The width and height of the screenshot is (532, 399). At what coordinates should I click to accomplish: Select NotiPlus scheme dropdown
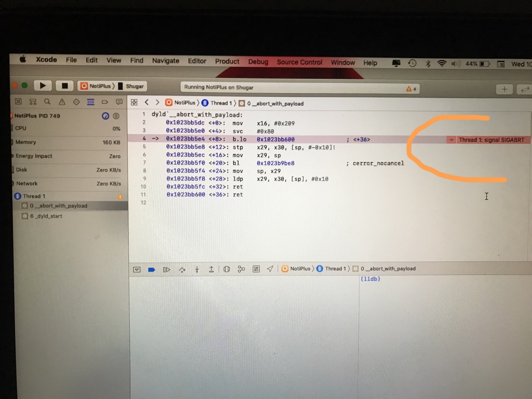pos(96,86)
